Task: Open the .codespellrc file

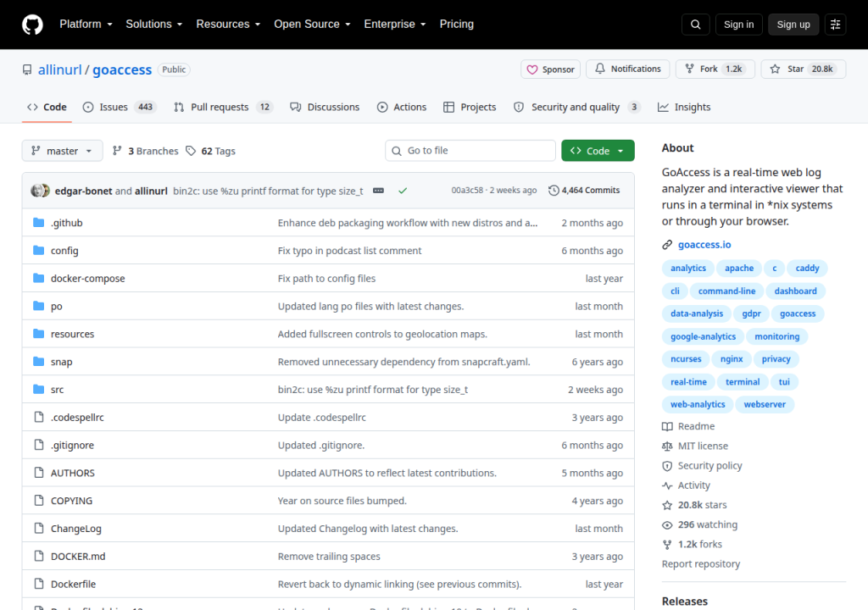Action: [77, 417]
